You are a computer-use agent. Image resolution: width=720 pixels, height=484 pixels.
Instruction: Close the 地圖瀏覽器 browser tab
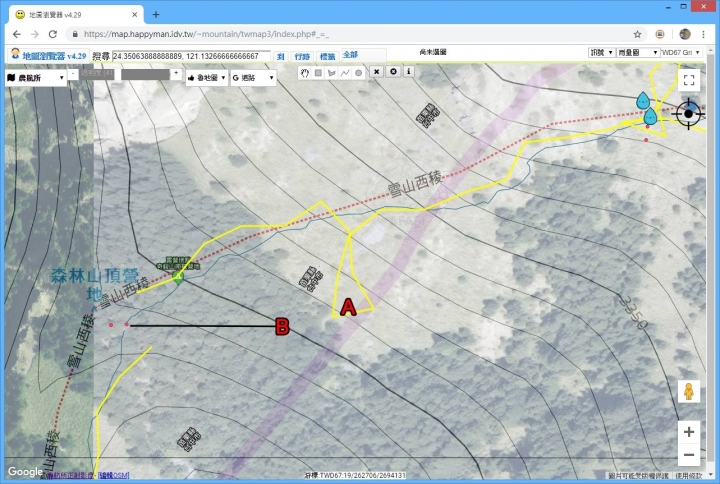pyautogui.click(x=135, y=15)
